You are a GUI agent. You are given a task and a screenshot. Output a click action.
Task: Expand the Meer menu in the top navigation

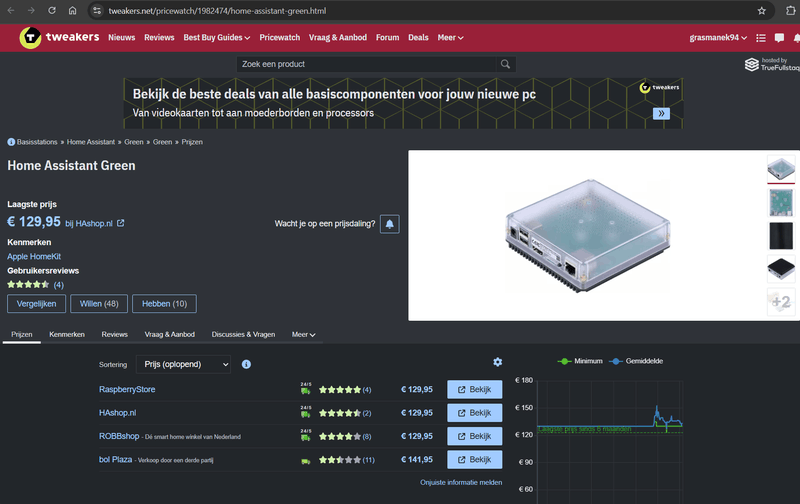pos(450,38)
